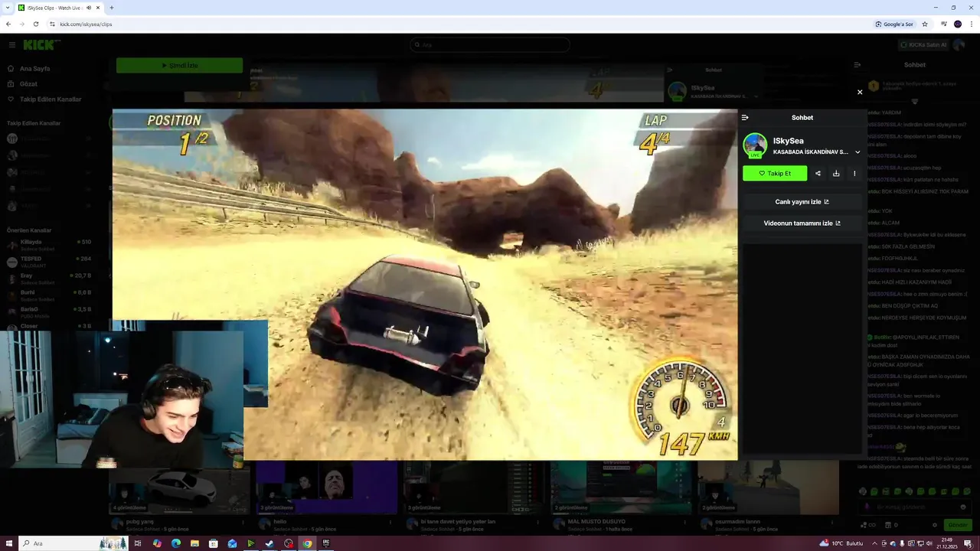980x551 pixels.
Task: Open Steam from the taskbar
Action: 269,543
